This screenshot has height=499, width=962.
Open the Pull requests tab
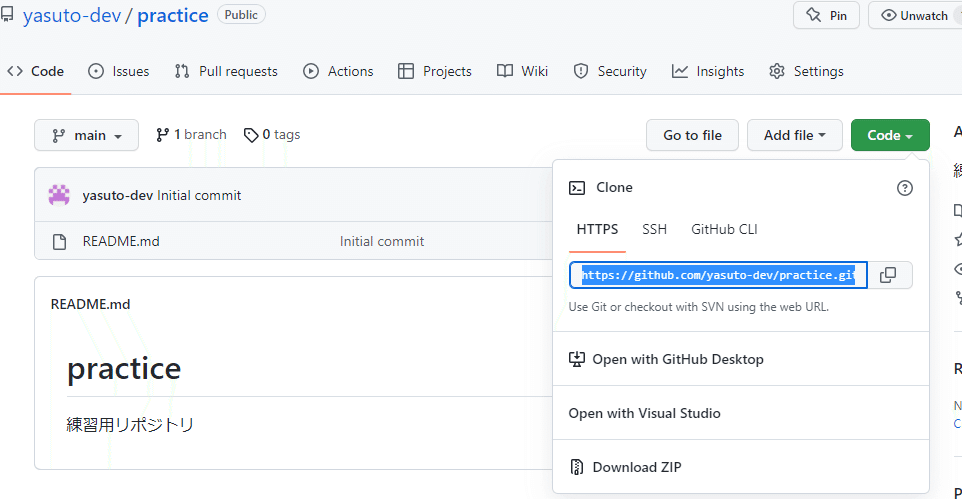(x=226, y=71)
